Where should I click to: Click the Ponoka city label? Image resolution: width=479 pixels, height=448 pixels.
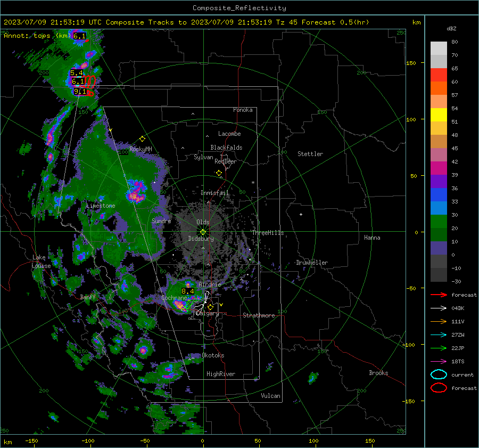[243, 110]
